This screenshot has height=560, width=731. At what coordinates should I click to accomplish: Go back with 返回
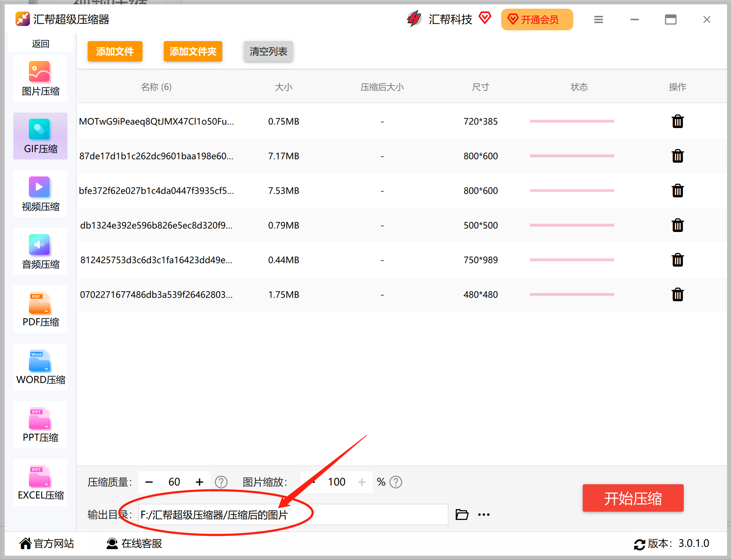40,44
